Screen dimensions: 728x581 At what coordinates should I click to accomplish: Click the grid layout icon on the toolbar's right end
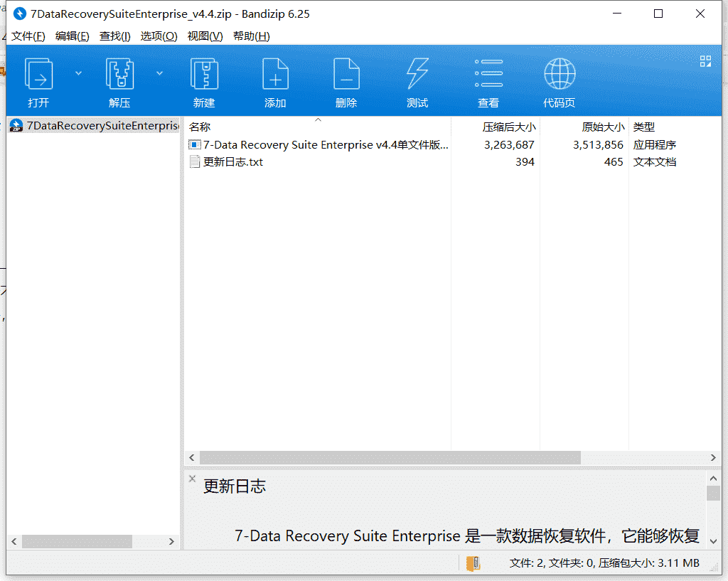(705, 61)
